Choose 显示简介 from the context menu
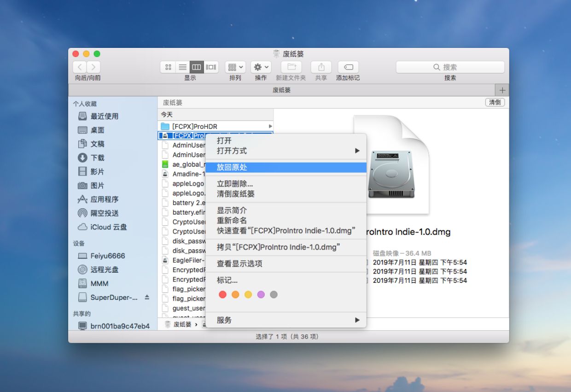This screenshot has width=571, height=392. (286, 211)
